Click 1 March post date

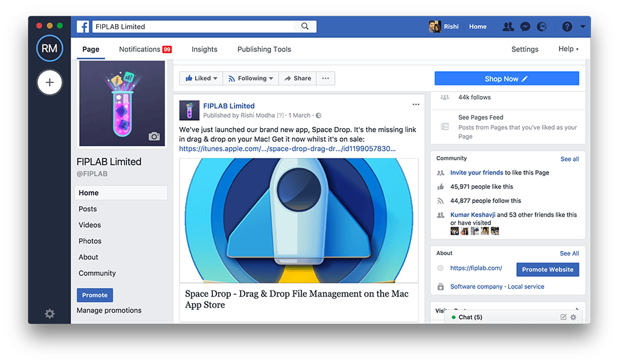coord(299,115)
